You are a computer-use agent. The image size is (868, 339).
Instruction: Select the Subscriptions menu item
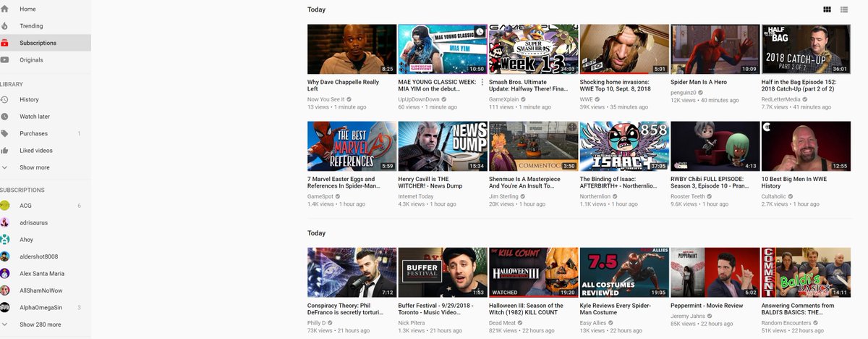[x=46, y=43]
